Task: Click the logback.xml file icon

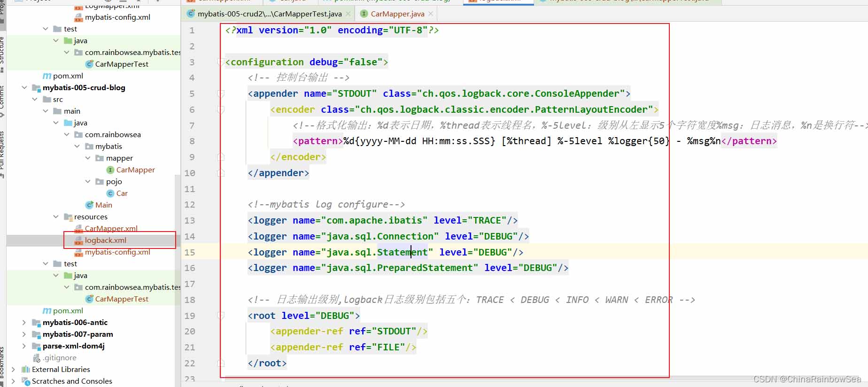Action: click(79, 240)
